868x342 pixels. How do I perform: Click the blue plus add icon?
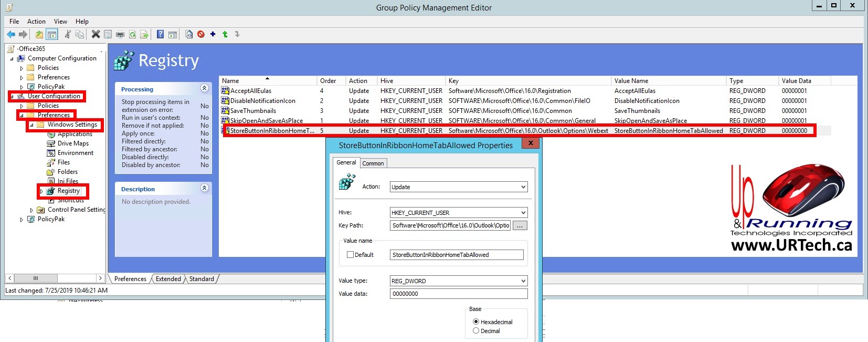[213, 35]
